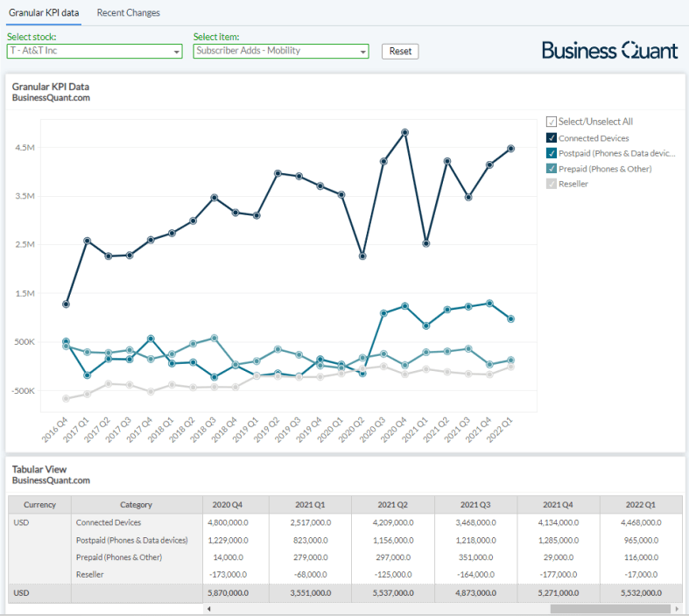
Task: Click the 1,229,000.0 cell
Action: tap(228, 540)
